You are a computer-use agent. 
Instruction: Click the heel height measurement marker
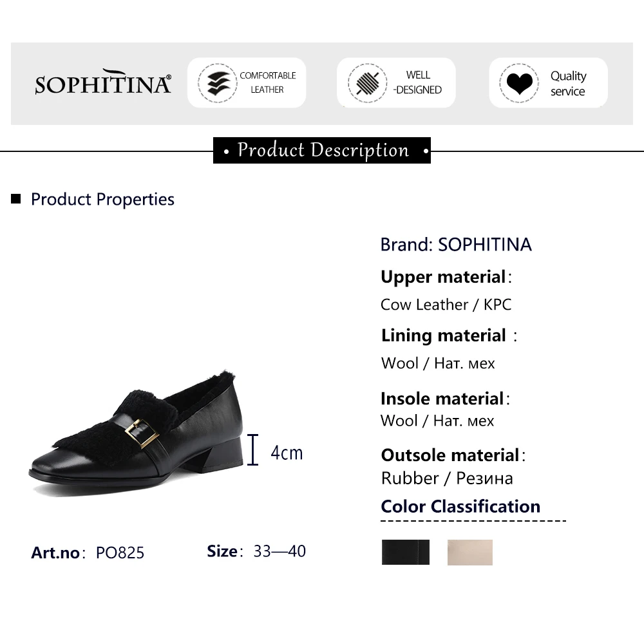[x=253, y=450]
